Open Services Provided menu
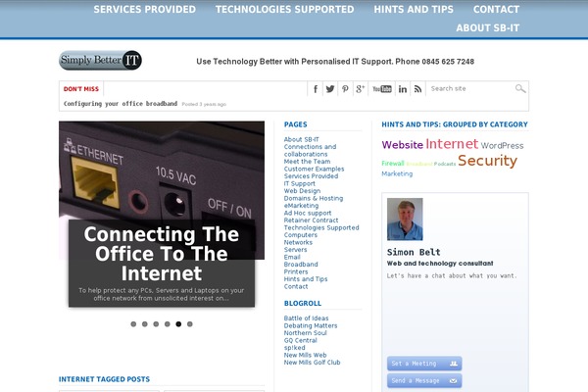588x392 pixels. pos(145,10)
